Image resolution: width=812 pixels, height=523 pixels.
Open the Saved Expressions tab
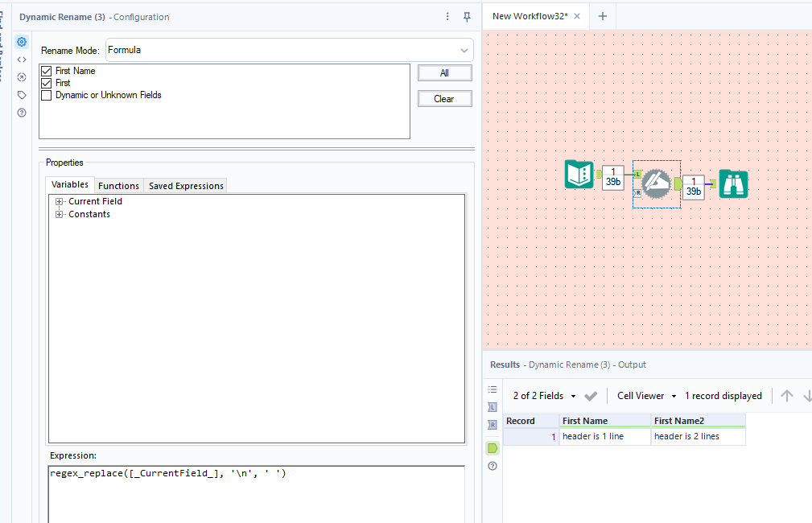[184, 185]
